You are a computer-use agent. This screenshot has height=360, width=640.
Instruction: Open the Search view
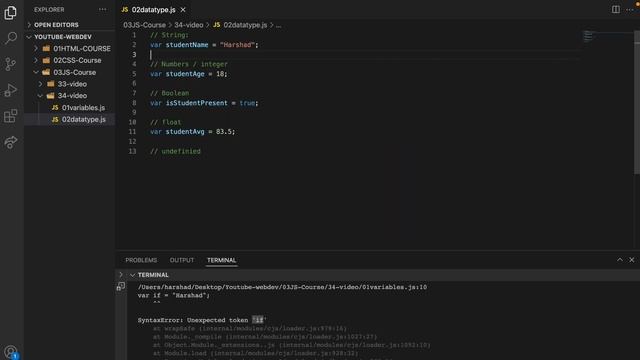pos(11,38)
